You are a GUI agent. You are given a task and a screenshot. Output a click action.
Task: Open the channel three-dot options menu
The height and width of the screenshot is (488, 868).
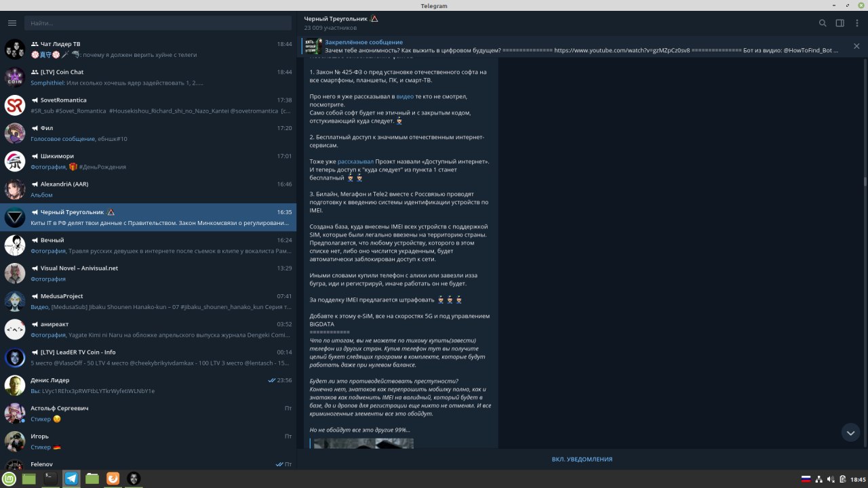click(856, 23)
